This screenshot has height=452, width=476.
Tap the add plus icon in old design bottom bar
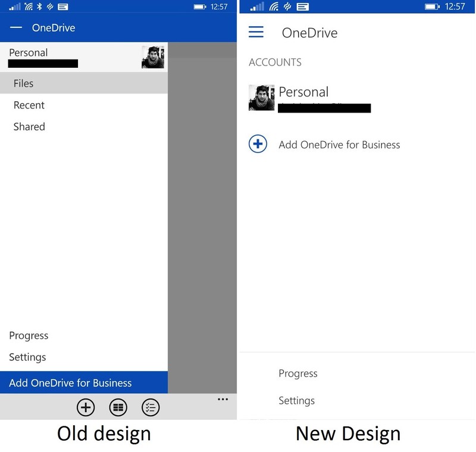click(86, 407)
